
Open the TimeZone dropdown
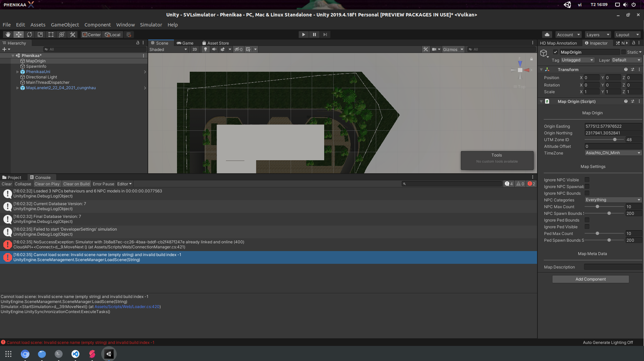(613, 153)
